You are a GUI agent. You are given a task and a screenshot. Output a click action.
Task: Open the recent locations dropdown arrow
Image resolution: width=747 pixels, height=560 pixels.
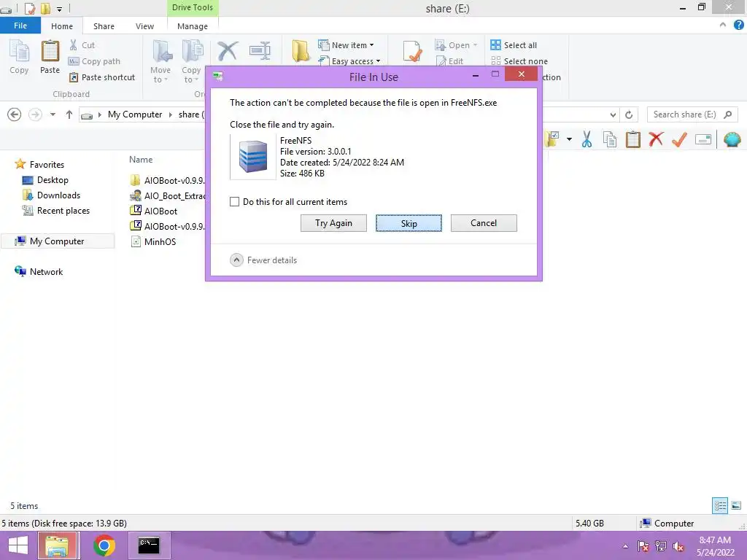pyautogui.click(x=53, y=114)
